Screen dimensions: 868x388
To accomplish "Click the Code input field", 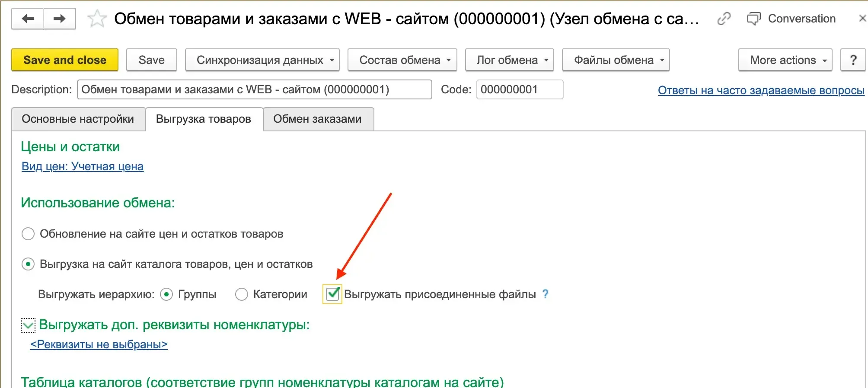I will (x=520, y=89).
